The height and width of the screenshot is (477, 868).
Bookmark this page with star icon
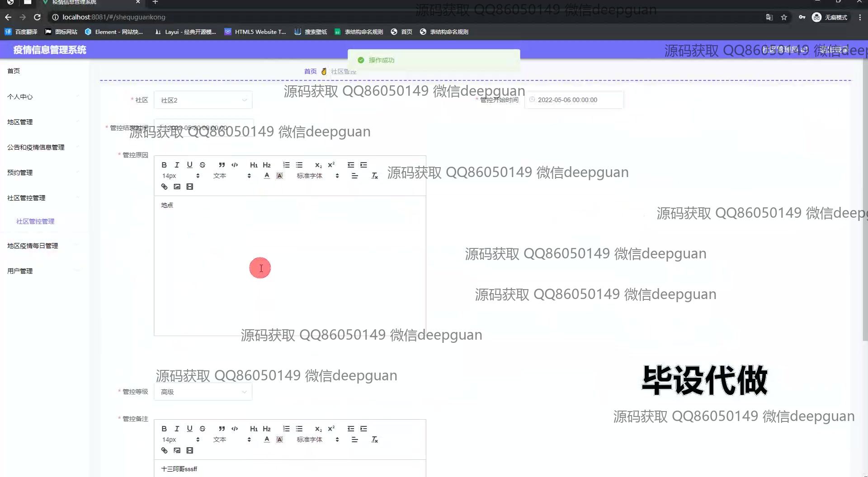pos(784,17)
